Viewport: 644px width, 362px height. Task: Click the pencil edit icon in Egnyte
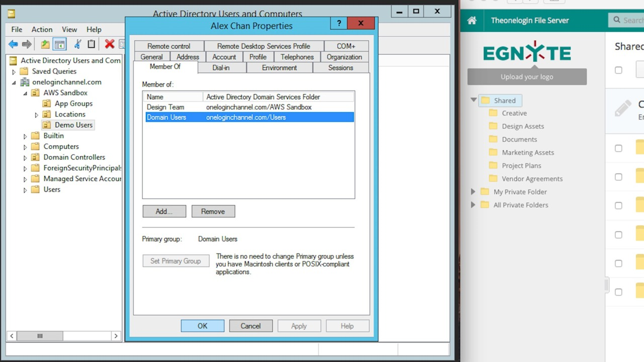(x=622, y=107)
